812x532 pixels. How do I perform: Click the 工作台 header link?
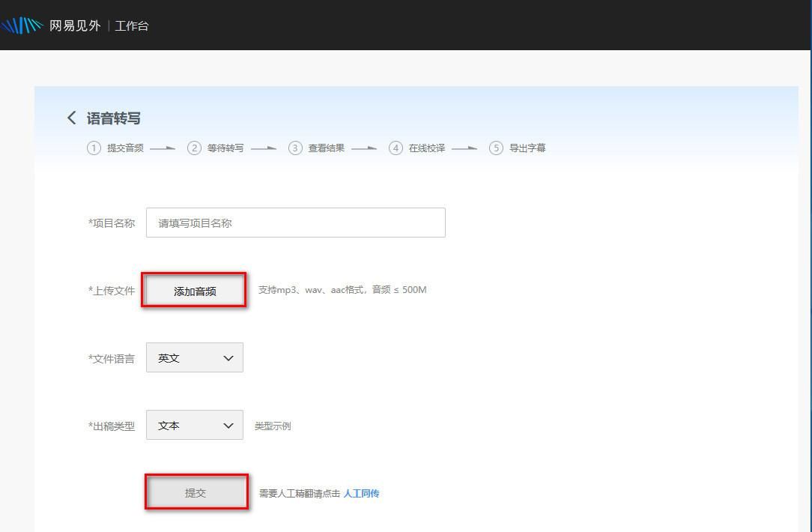click(x=132, y=26)
